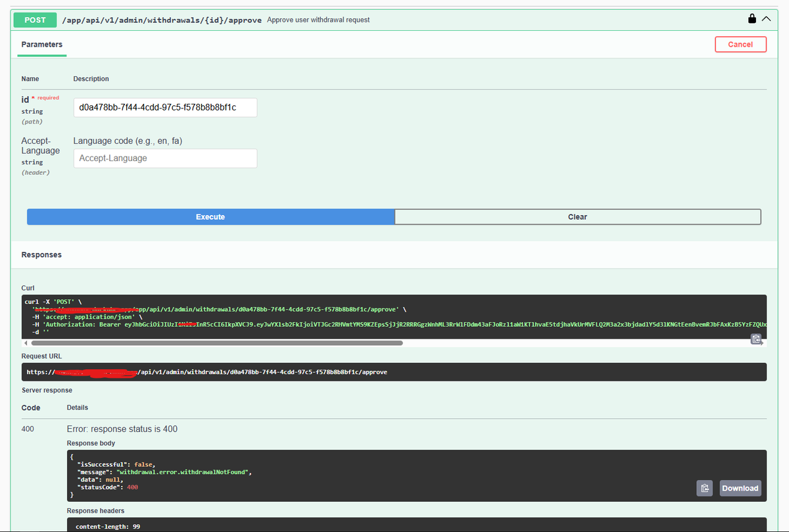Click the "Details" column header
789x532 pixels.
[78, 408]
